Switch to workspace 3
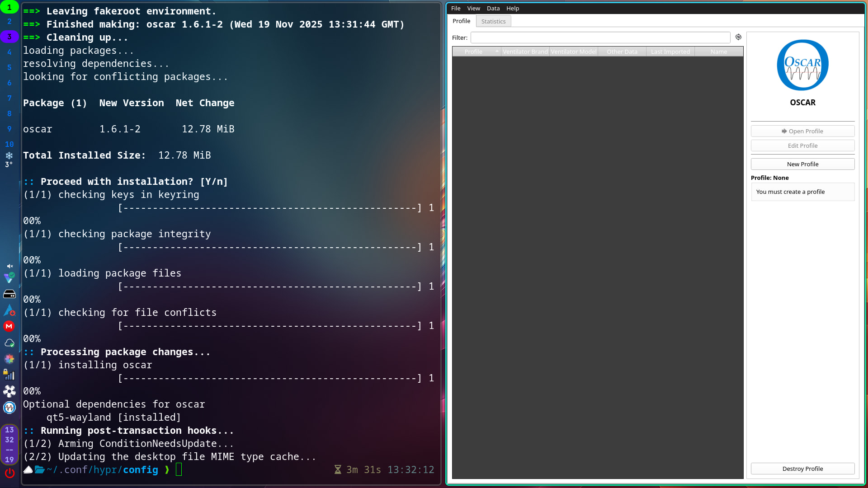The image size is (868, 488). coord(9,37)
